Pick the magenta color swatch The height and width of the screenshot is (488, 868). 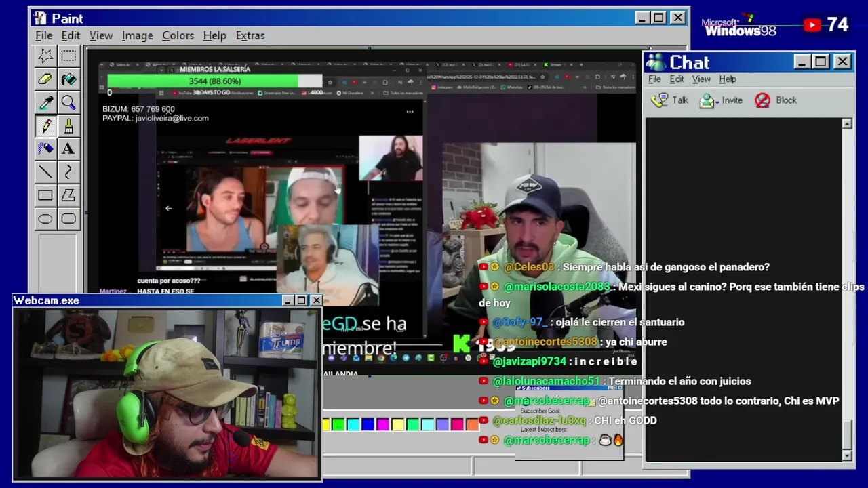click(x=382, y=425)
